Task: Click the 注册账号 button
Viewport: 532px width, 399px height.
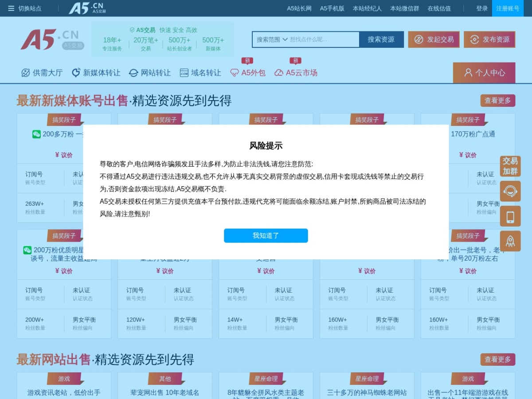Action: (508, 8)
